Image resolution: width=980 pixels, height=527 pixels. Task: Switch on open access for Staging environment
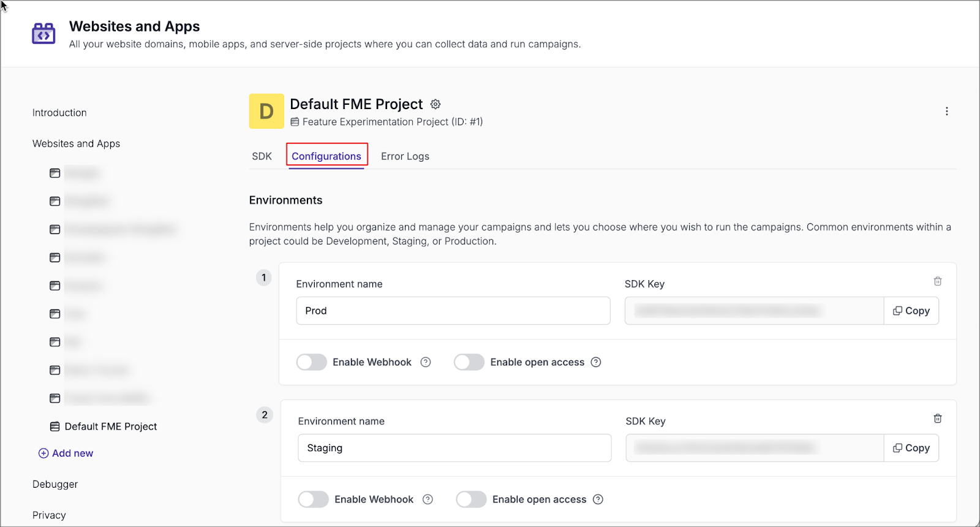[471, 499]
